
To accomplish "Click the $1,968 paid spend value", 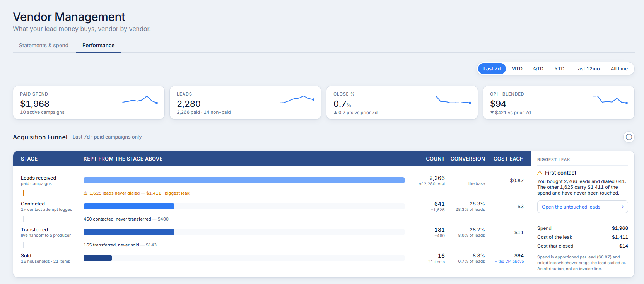I will pyautogui.click(x=35, y=104).
